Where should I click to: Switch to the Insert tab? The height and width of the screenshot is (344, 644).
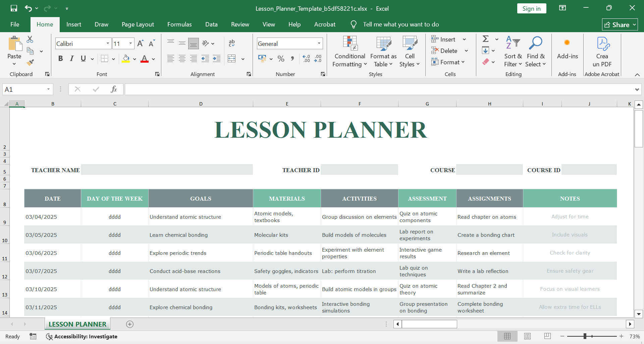tap(74, 24)
